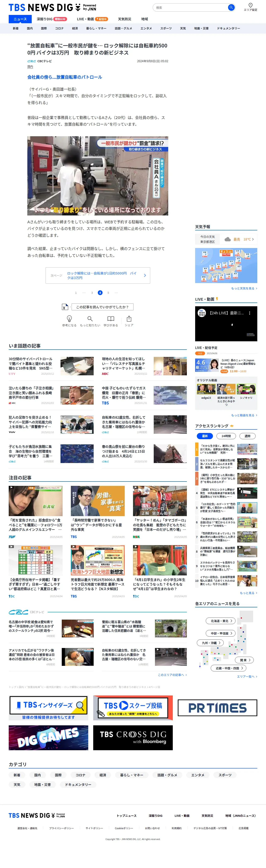266x868 pixels.
Task: Click the PR TIMES banner
Action: click(218, 708)
